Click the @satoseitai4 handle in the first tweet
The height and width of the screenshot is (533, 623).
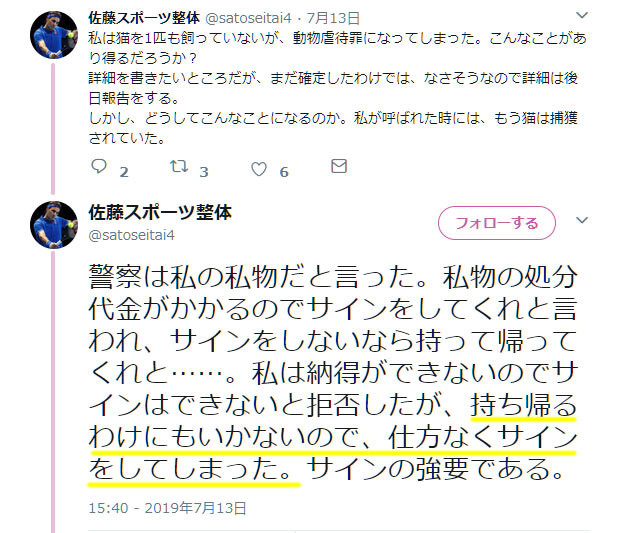tap(248, 18)
